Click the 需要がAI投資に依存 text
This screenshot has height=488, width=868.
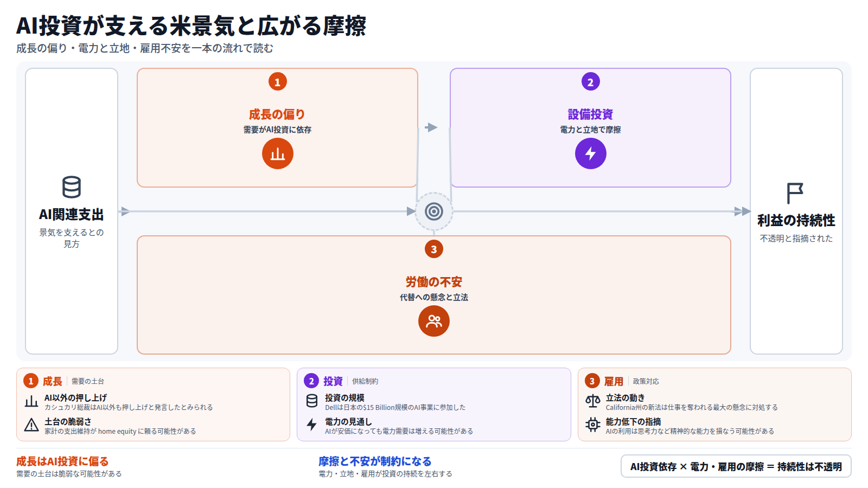(277, 130)
